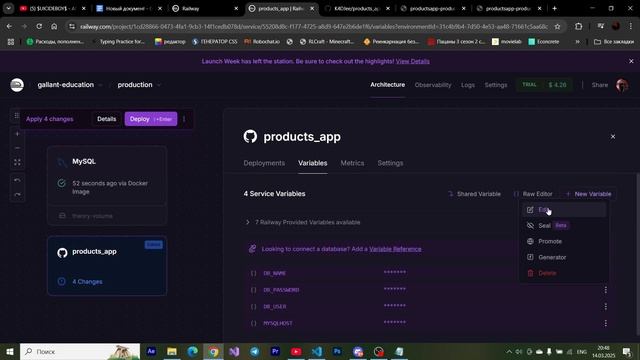Close the products_app service panel
The height and width of the screenshot is (360, 640).
613,137
